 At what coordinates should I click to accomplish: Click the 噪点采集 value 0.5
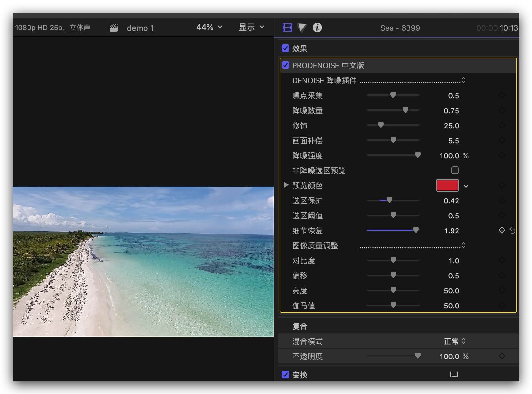click(x=453, y=96)
